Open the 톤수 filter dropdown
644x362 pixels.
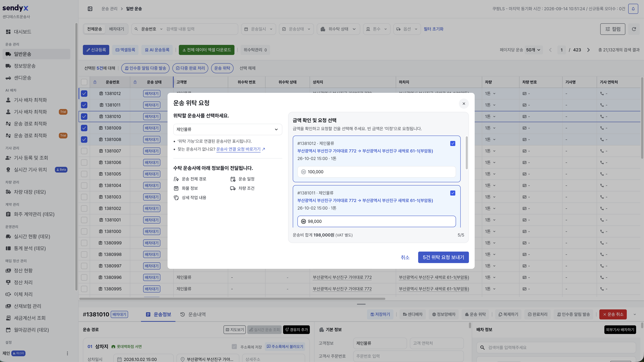point(377,29)
